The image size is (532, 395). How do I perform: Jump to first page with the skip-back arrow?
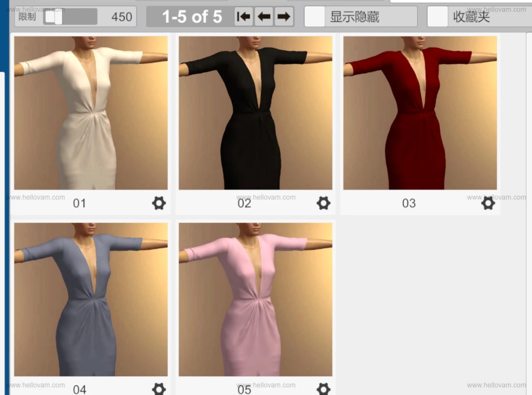(243, 16)
